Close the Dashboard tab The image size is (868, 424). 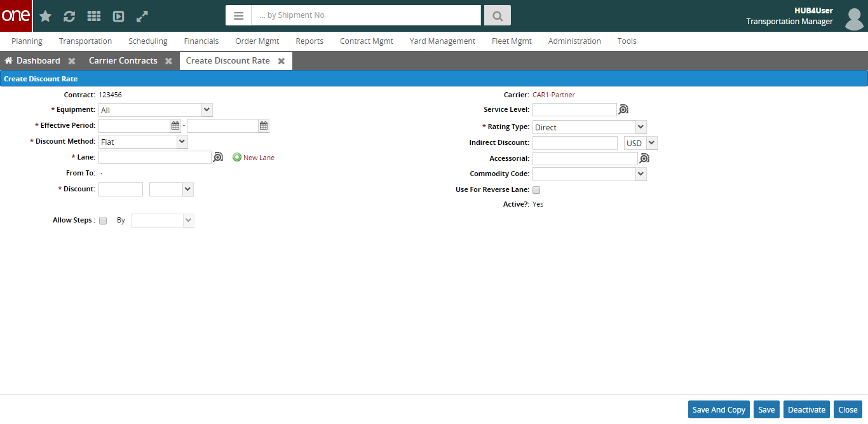[x=72, y=61]
